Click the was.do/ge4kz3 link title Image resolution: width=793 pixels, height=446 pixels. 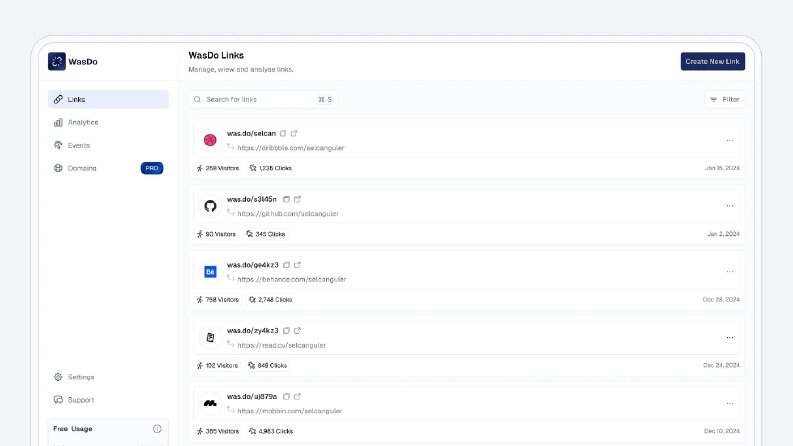pyautogui.click(x=252, y=265)
